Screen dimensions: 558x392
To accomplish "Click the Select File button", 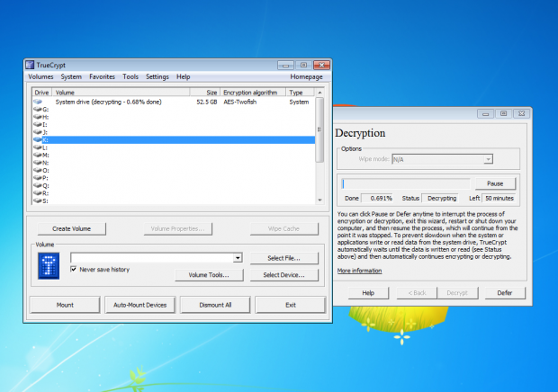I will [284, 258].
